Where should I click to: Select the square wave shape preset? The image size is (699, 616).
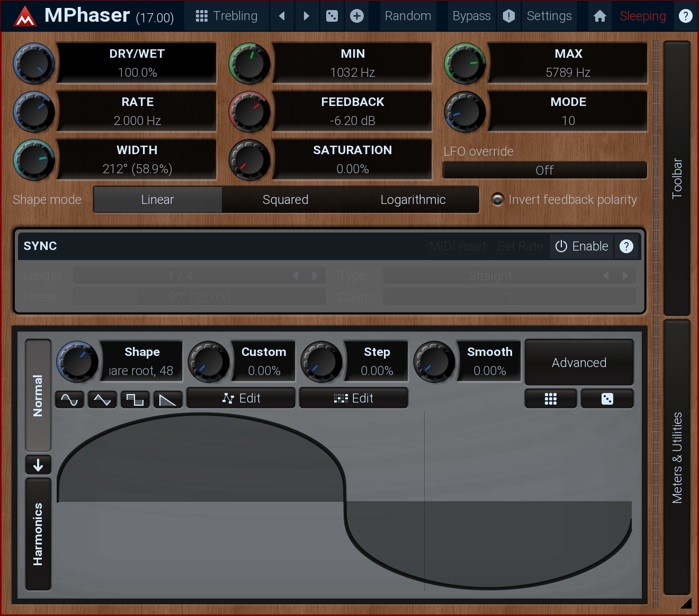(x=135, y=399)
